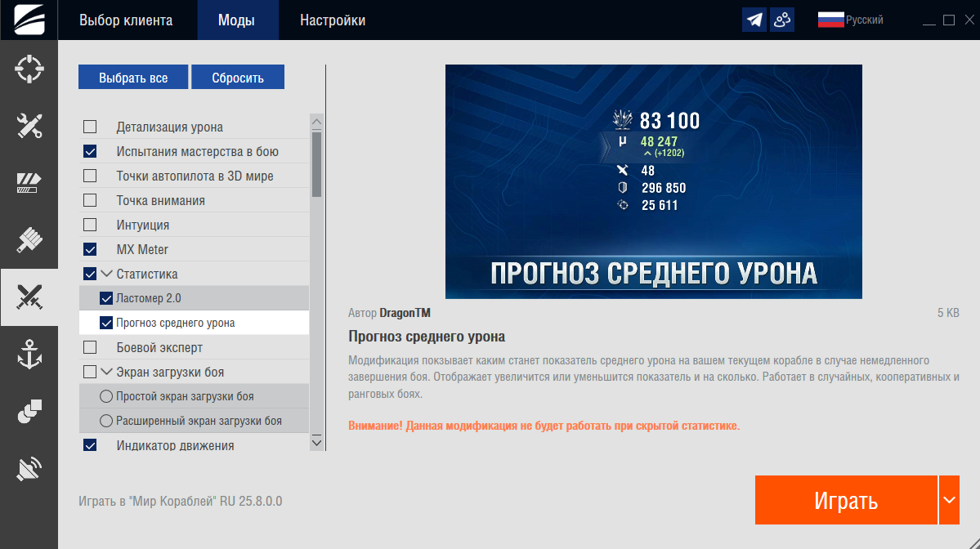Open the Telegram channel icon
Image resolution: width=980 pixels, height=549 pixels.
(x=754, y=20)
